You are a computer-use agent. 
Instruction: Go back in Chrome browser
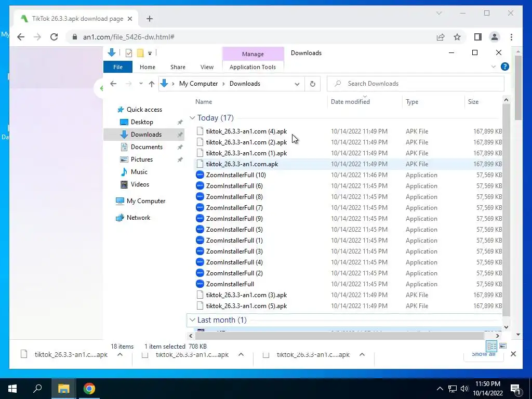pos(21,37)
